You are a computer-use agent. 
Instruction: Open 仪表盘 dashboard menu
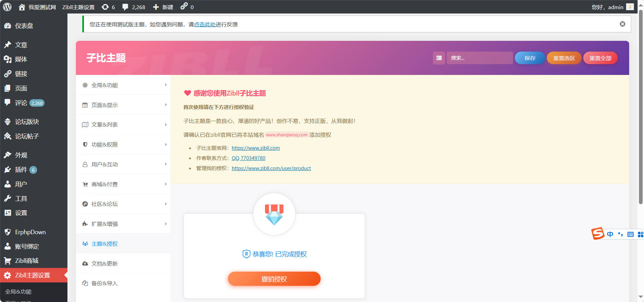(34, 26)
